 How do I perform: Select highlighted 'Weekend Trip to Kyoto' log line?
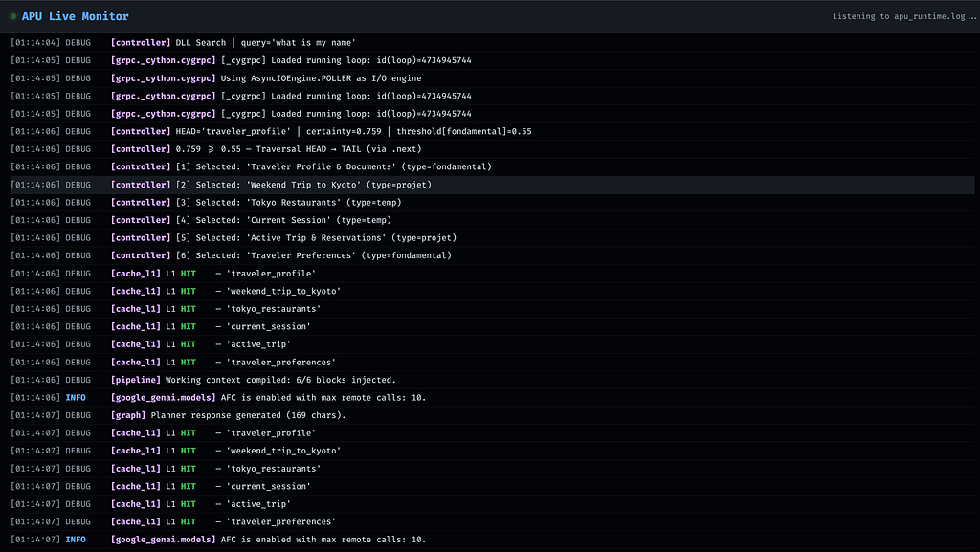pyautogui.click(x=493, y=185)
